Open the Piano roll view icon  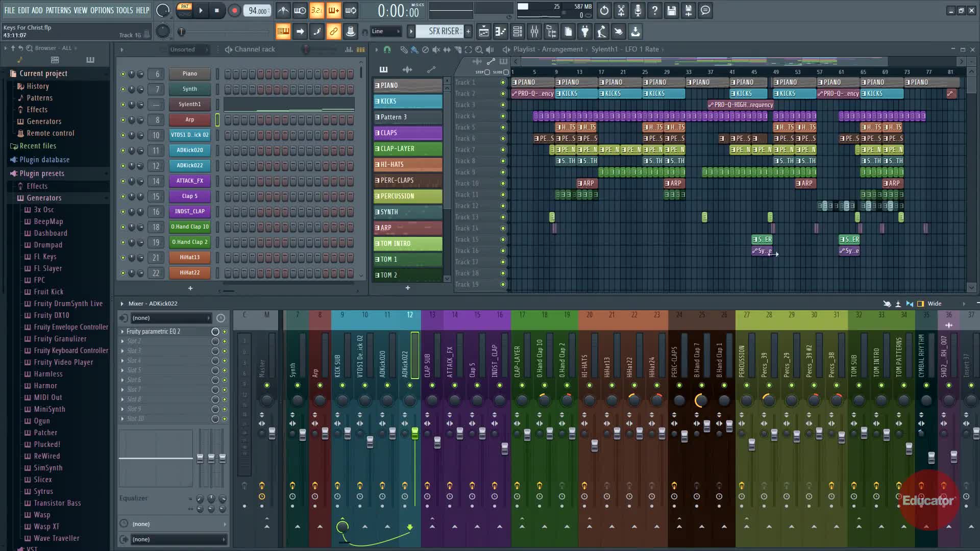[501, 32]
